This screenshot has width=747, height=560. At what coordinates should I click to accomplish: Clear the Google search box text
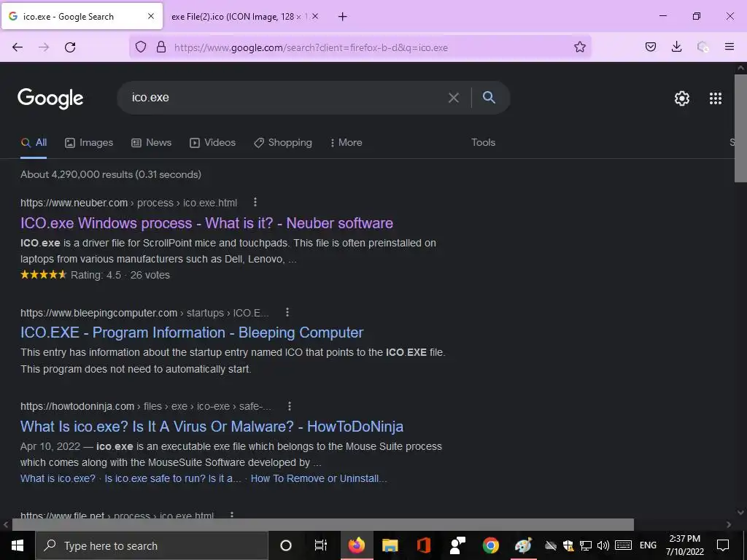click(x=454, y=98)
